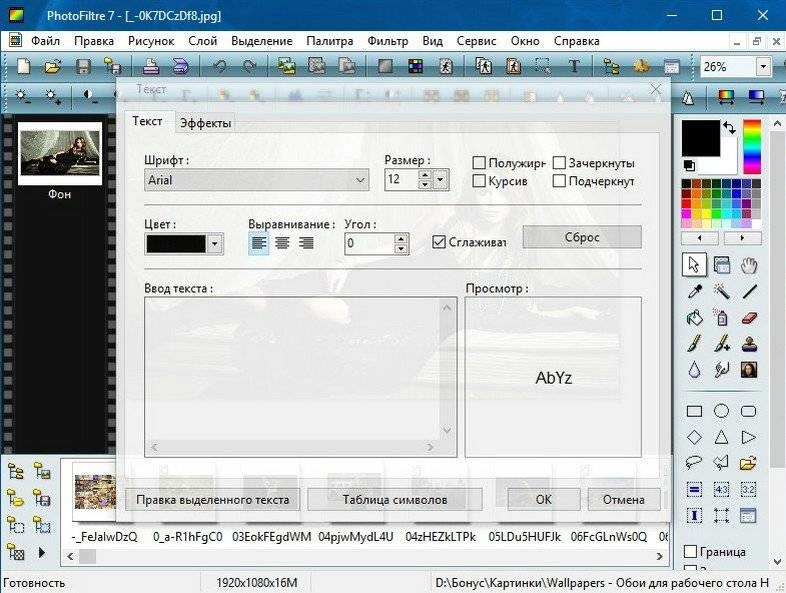Select the magic wand tool

pos(722,291)
